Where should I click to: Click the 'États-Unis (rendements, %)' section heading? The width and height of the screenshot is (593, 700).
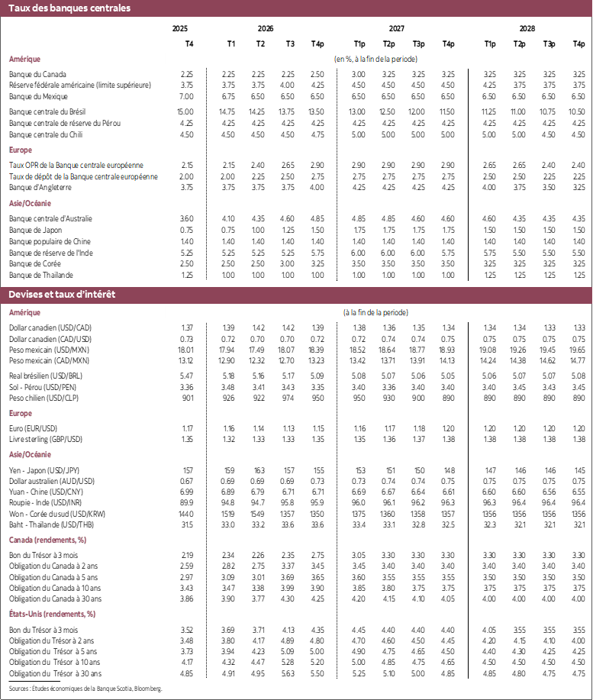click(52, 615)
